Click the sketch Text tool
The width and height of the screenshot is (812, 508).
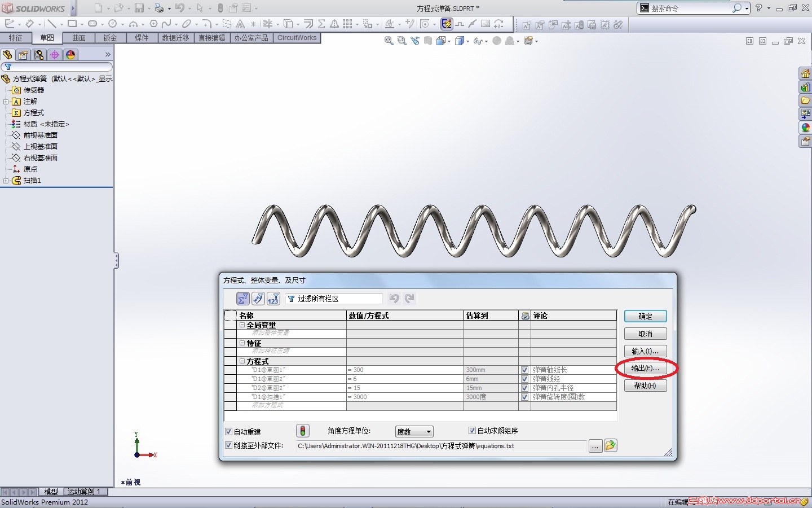coord(240,24)
